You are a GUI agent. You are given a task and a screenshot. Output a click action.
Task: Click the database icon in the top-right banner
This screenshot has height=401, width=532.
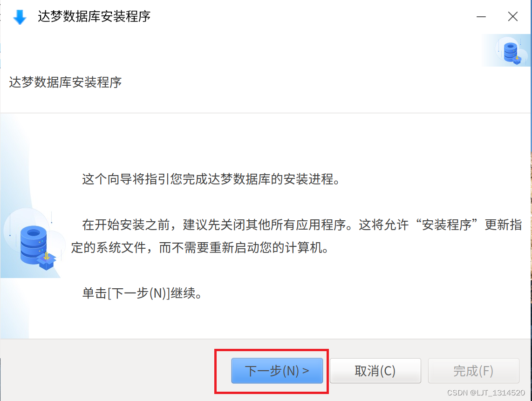click(512, 52)
